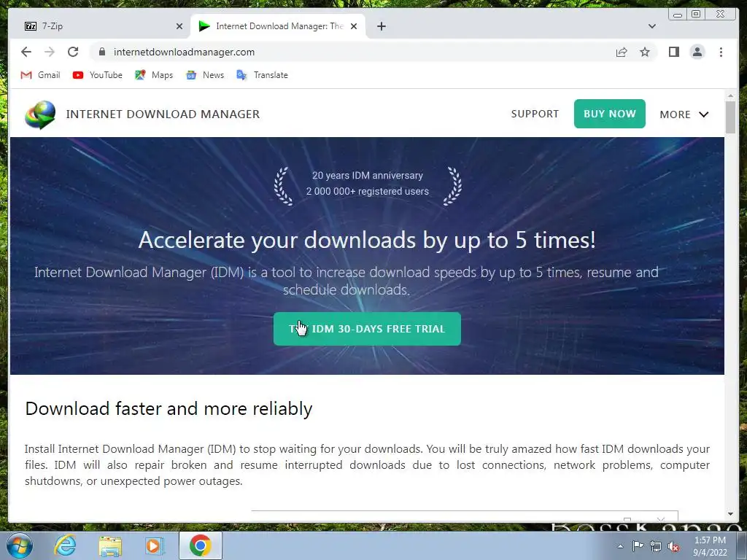Click '2 000 000+ registered users' text
Image resolution: width=747 pixels, height=560 pixels.
point(368,191)
